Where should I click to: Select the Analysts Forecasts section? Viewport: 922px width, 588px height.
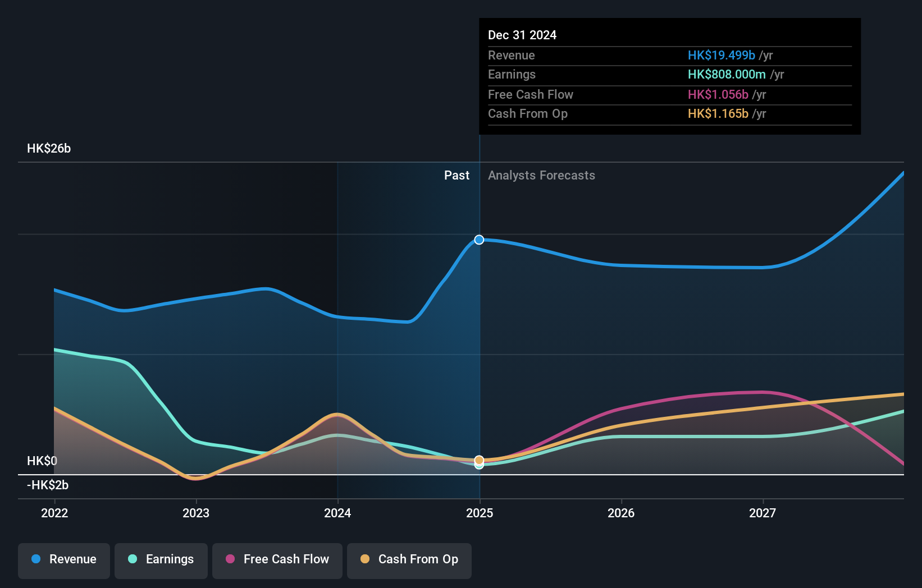click(x=541, y=175)
